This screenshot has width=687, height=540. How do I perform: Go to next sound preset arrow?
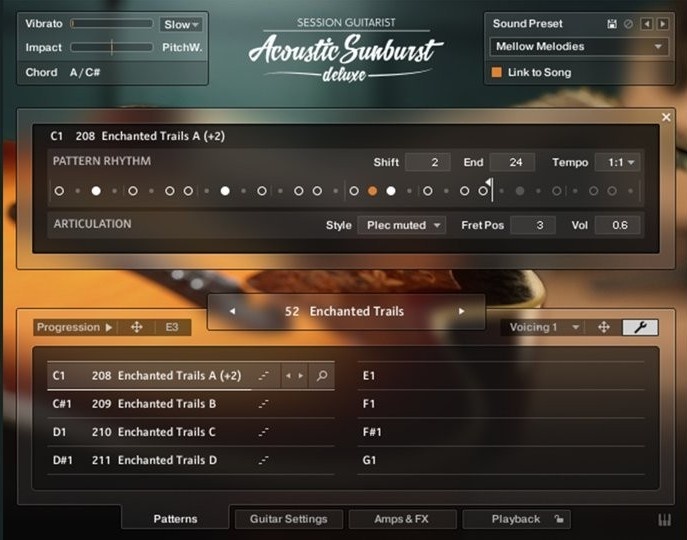[663, 24]
